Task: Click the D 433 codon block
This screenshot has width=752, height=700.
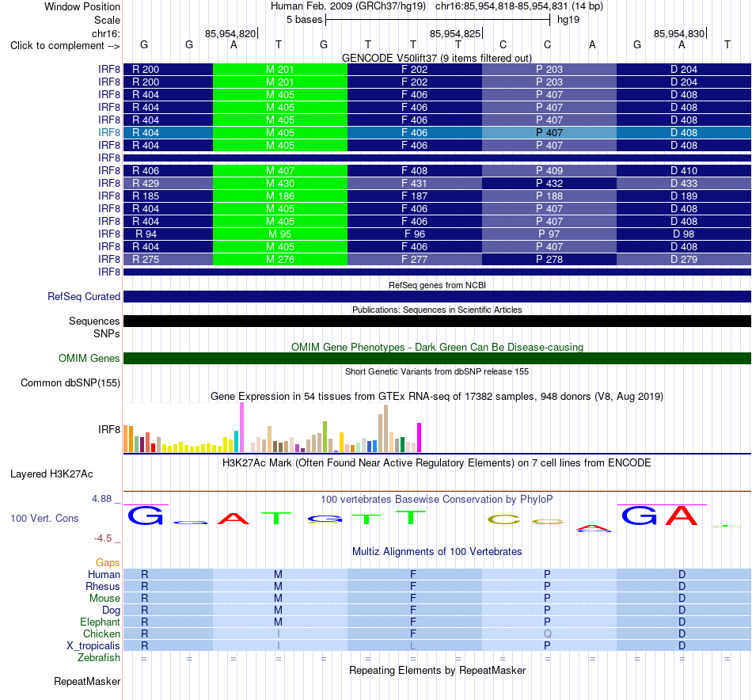Action: (683, 183)
